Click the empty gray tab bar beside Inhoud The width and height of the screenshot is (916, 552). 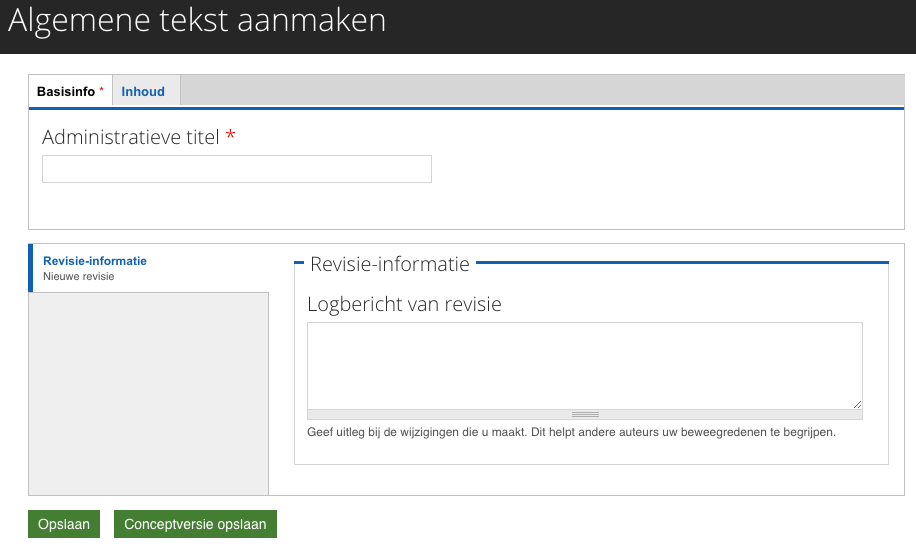pos(540,91)
